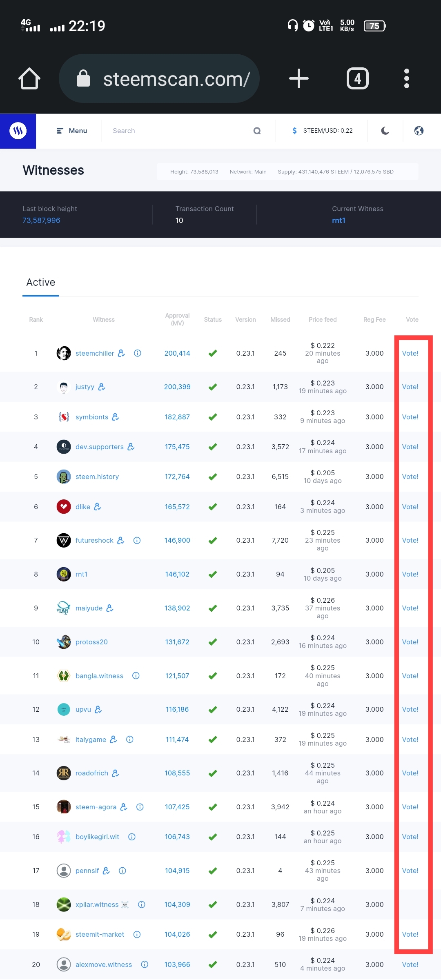Image resolution: width=441 pixels, height=980 pixels.
Task: Toggle dark mode with the moon icon
Action: point(385,131)
